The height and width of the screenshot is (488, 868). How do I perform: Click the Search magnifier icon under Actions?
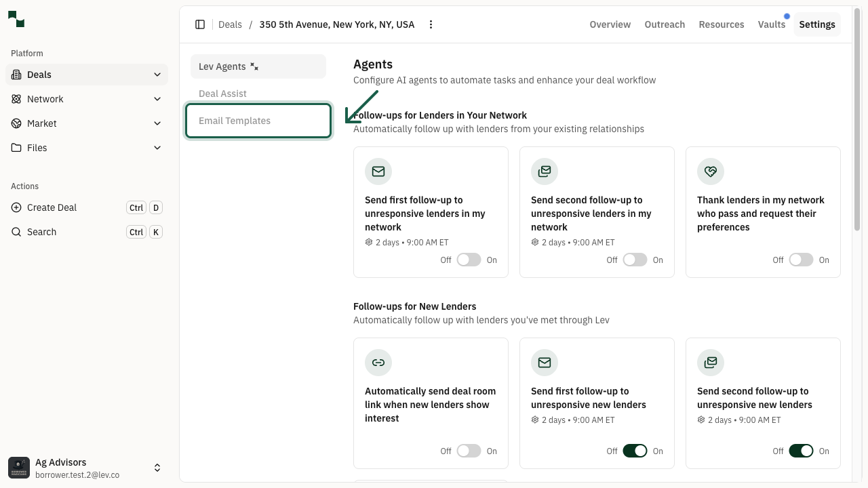coord(16,232)
